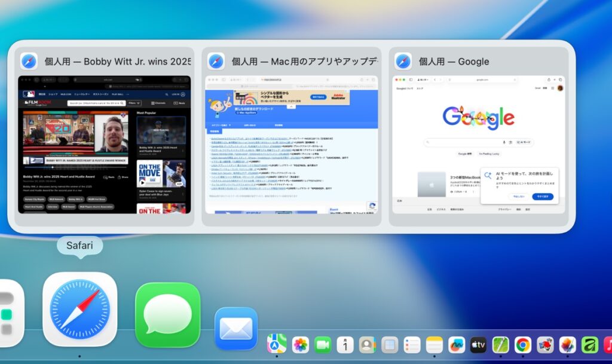Open FaceTime in the Dock

323,344
